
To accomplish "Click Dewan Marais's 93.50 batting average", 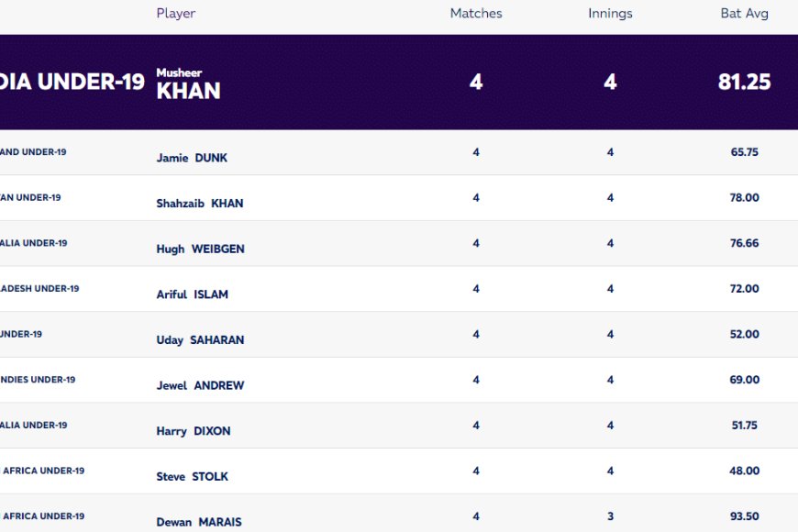I will [x=744, y=516].
